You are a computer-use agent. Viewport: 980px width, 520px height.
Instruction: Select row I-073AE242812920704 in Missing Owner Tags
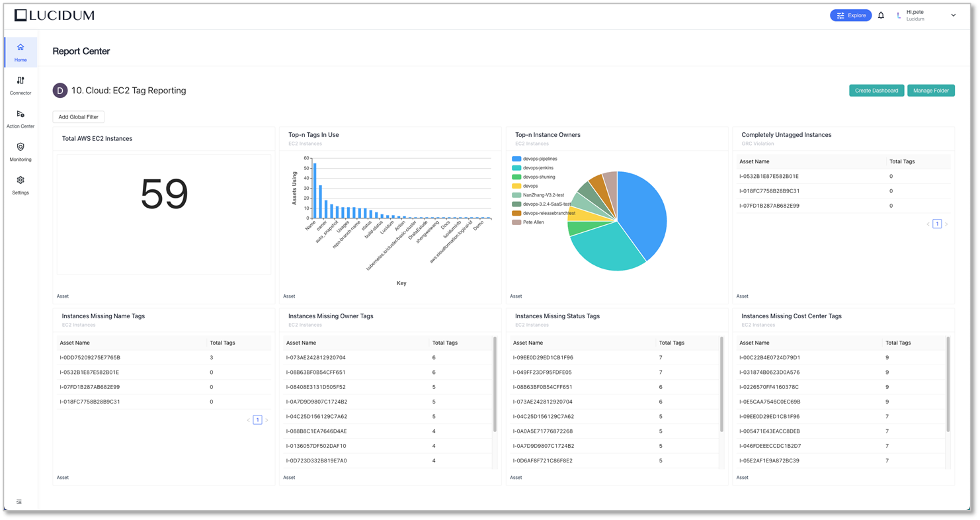[x=388, y=358]
